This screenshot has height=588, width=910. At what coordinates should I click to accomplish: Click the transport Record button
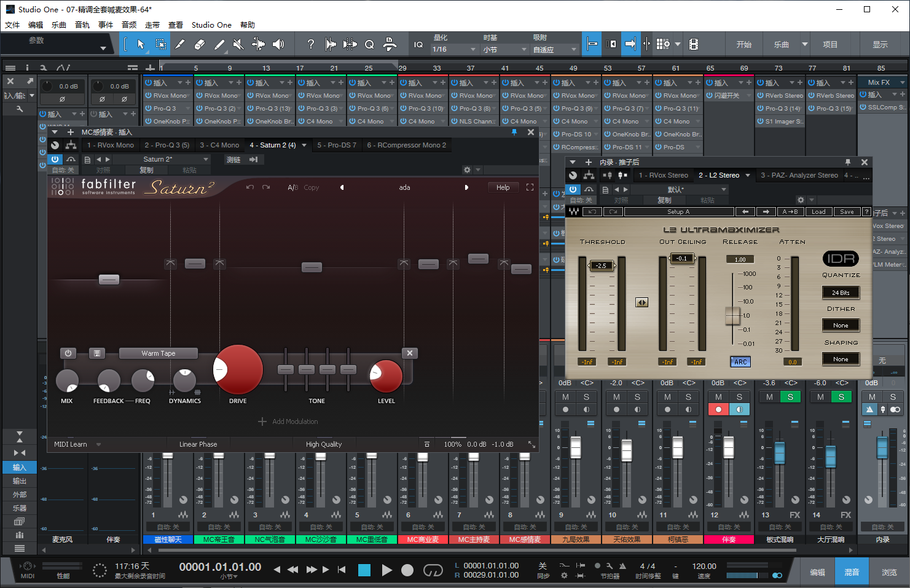(407, 570)
